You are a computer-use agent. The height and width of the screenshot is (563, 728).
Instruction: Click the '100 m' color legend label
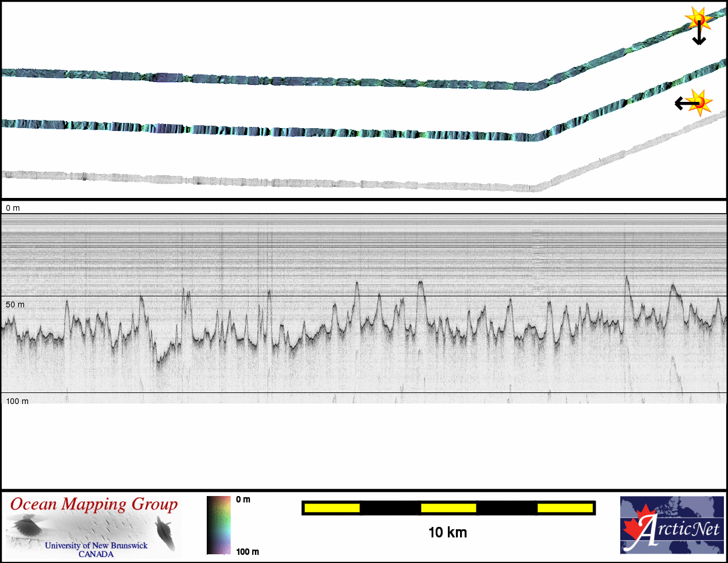248,551
